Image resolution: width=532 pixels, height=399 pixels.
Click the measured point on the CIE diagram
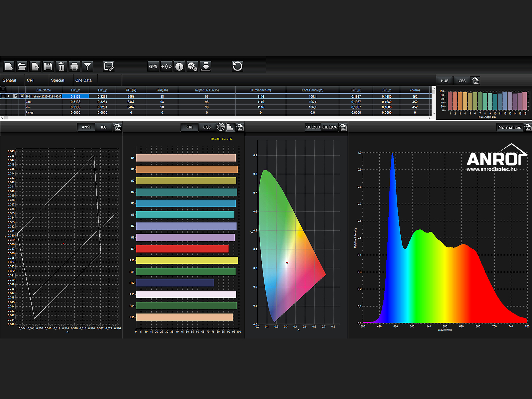point(287,263)
